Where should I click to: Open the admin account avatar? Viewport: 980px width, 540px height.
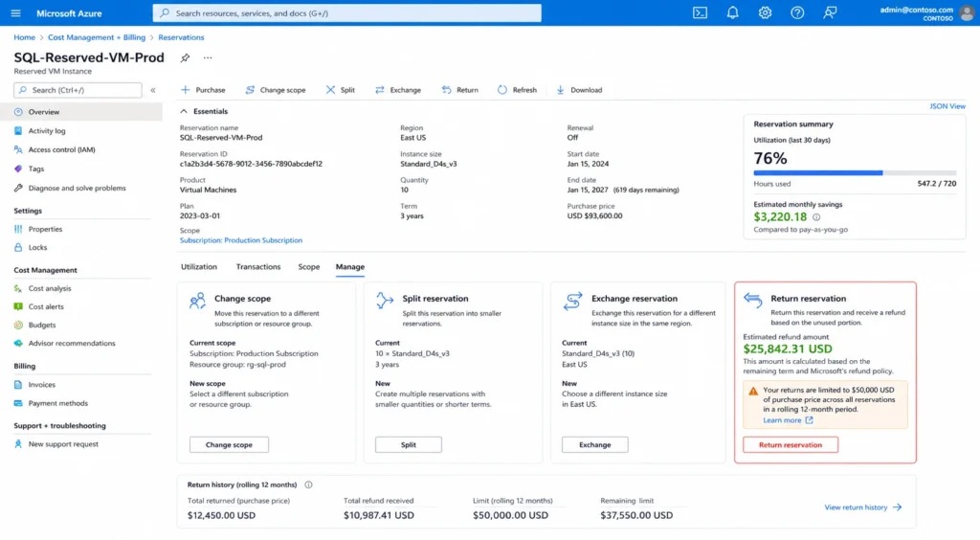967,13
